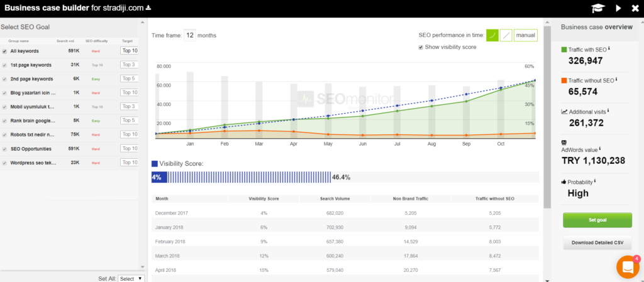This screenshot has width=644, height=282.
Task: Click info icon beside Probability
Action: 595,181
